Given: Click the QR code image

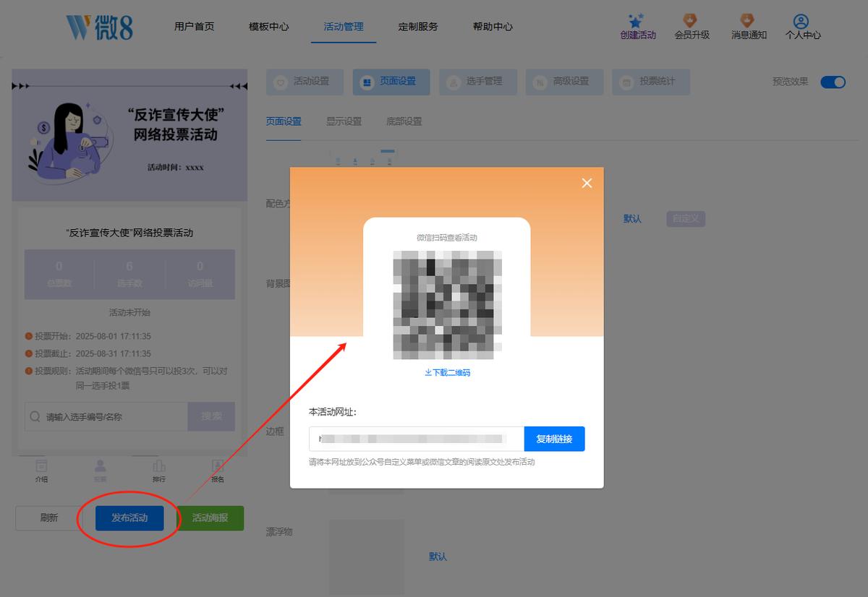Looking at the screenshot, I should pos(447,304).
